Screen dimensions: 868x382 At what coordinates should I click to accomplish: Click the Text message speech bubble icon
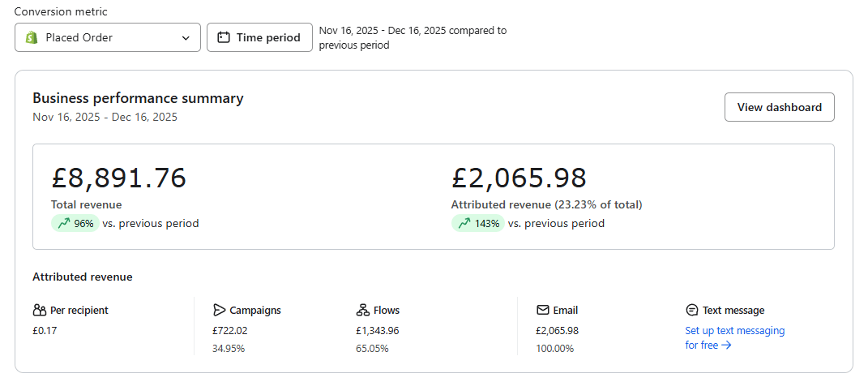692,310
